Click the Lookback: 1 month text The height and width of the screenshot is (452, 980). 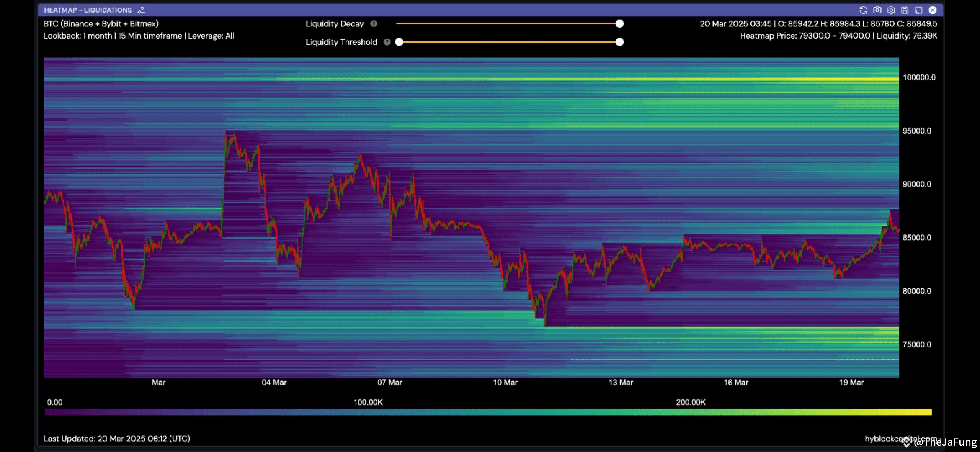pos(78,36)
